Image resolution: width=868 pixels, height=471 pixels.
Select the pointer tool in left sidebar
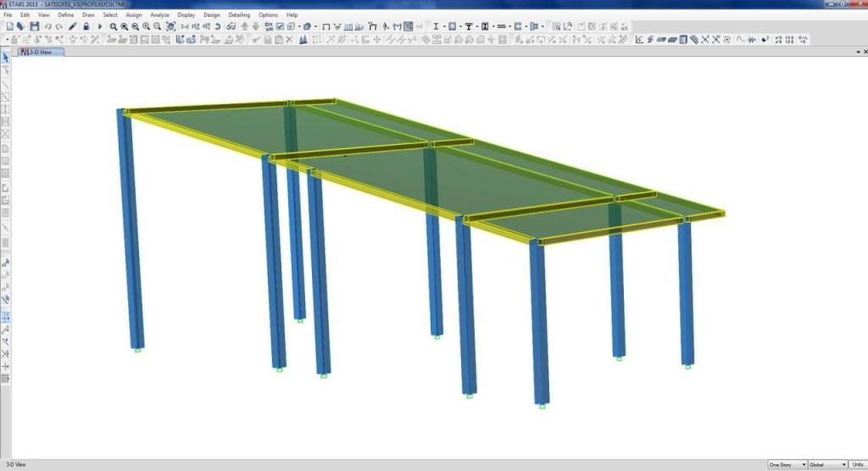coord(6,57)
